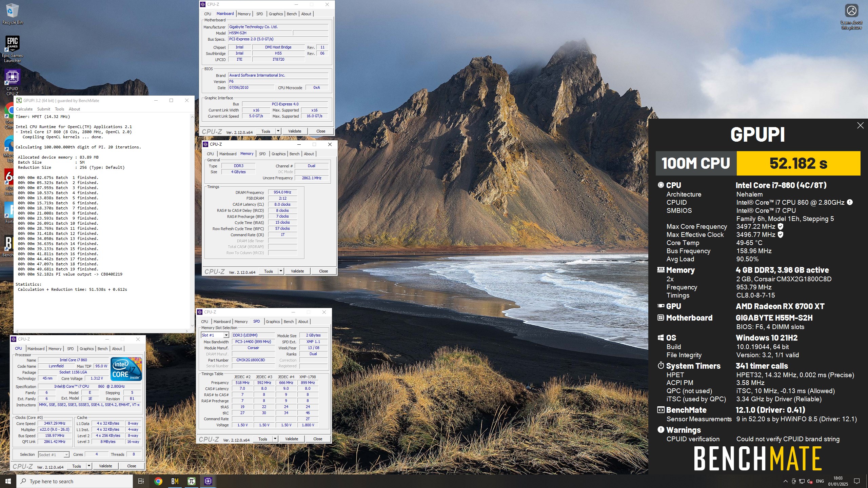
Task: Switch to Bench tab in Mainboard CPU-Z window
Action: pyautogui.click(x=292, y=14)
